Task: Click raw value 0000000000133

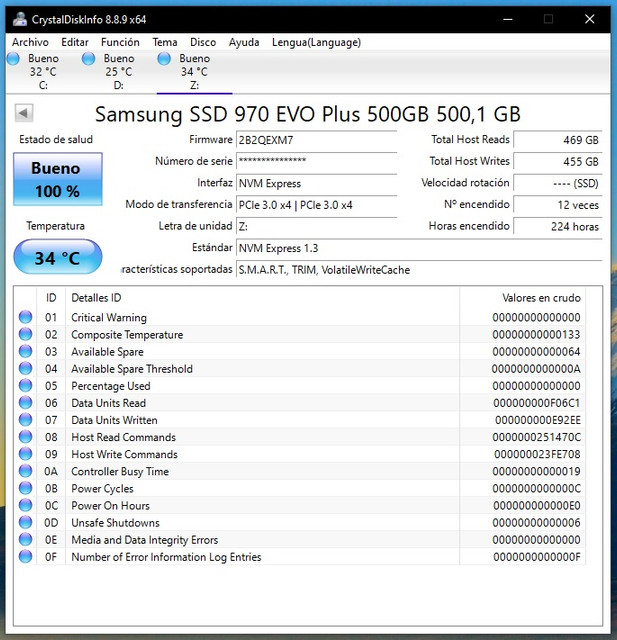Action: tap(536, 334)
